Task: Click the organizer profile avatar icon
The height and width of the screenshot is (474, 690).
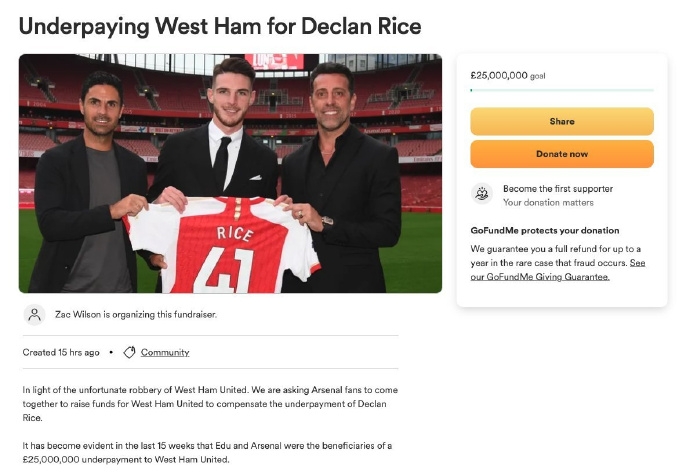Action: tap(35, 314)
